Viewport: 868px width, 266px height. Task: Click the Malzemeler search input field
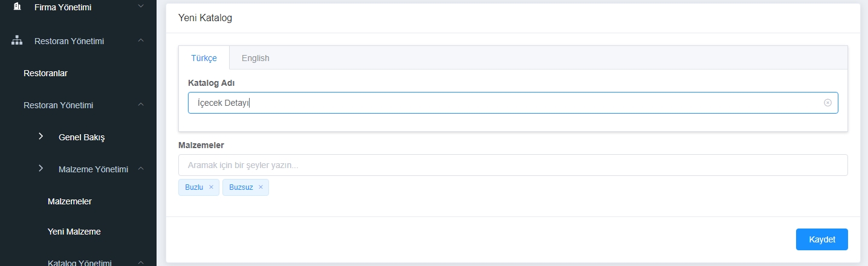coord(513,165)
